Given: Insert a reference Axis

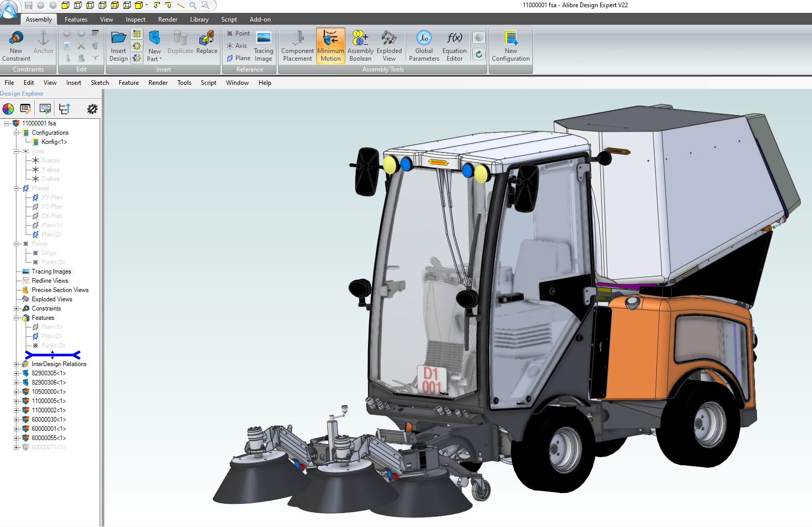Looking at the screenshot, I should 237,46.
